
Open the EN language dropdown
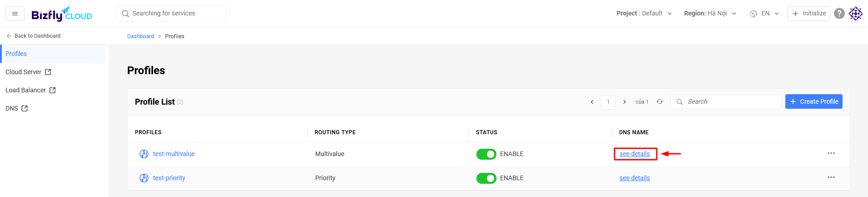click(x=764, y=14)
